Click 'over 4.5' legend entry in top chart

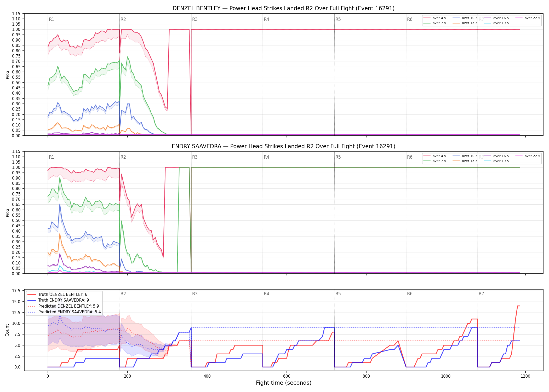point(435,18)
